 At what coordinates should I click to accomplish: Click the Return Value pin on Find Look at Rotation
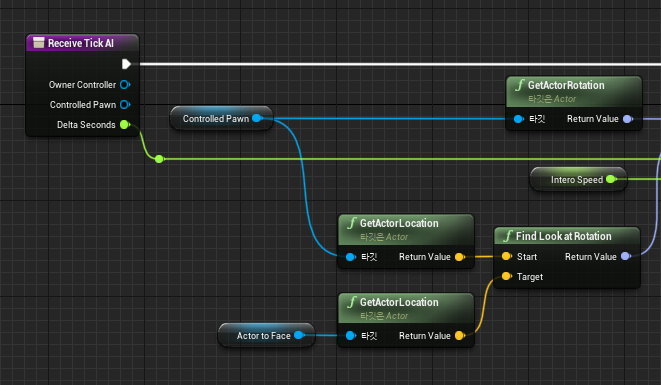pos(626,256)
